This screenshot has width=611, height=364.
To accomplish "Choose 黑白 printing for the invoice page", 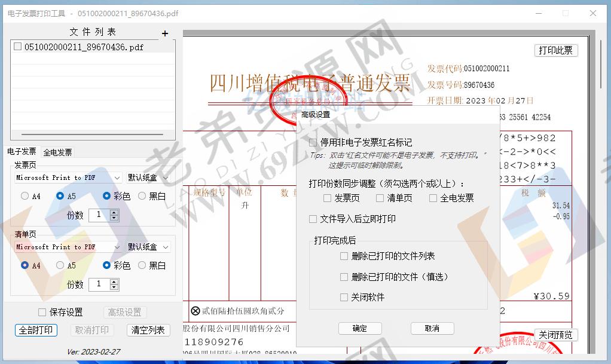I will (x=142, y=196).
